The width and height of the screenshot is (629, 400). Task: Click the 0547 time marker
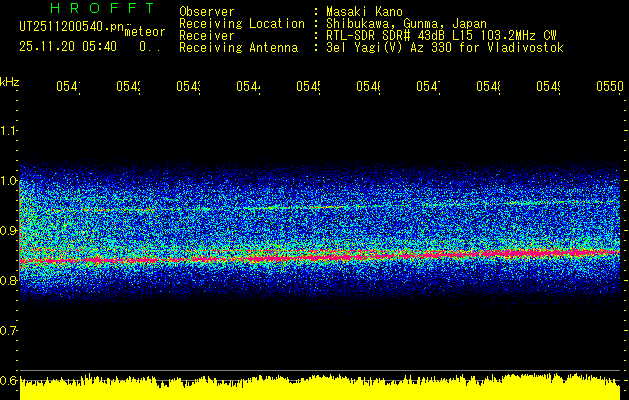pyautogui.click(x=428, y=87)
